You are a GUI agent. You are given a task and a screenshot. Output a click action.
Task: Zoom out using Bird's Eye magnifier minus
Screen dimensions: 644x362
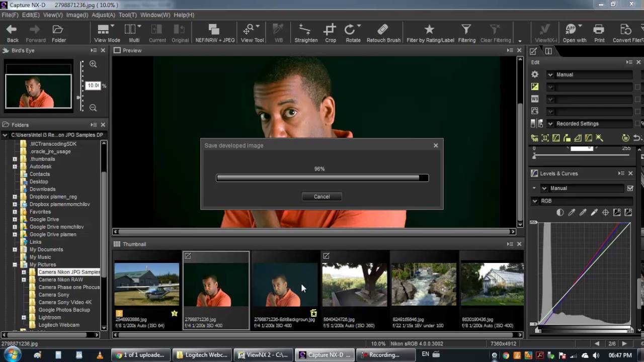93,108
